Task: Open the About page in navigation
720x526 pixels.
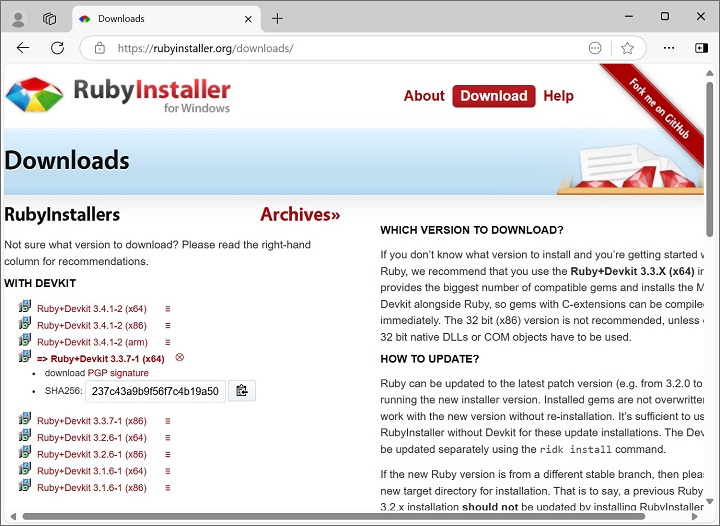Action: (424, 96)
